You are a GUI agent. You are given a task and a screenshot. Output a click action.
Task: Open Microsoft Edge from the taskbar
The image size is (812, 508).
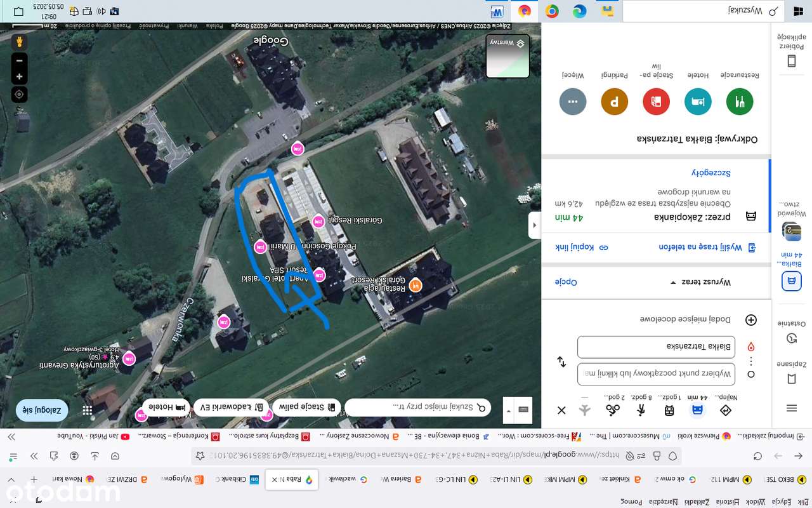pos(580,11)
